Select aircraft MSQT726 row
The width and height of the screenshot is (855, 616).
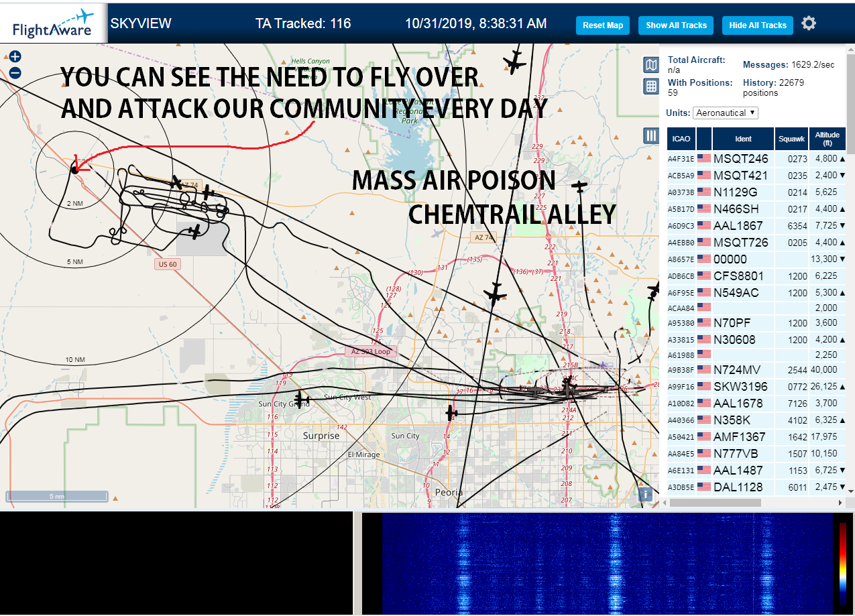coord(756,243)
